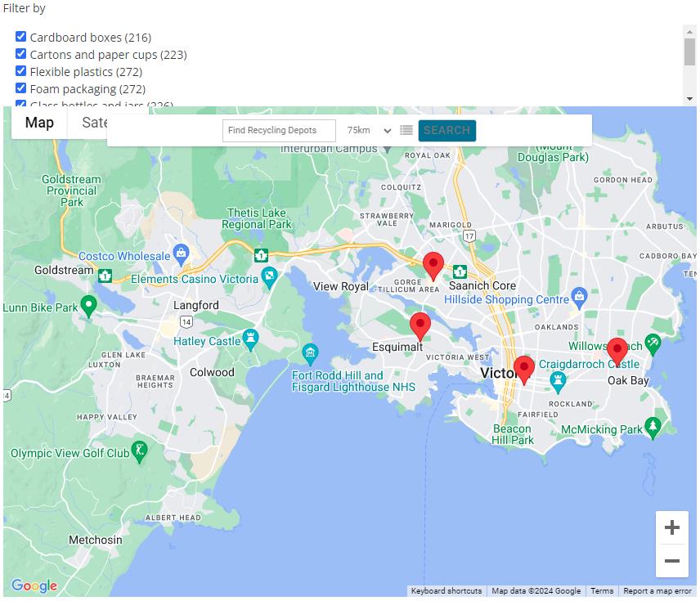The height and width of the screenshot is (601, 700).
Task: Open the list view icon
Action: pyautogui.click(x=406, y=130)
